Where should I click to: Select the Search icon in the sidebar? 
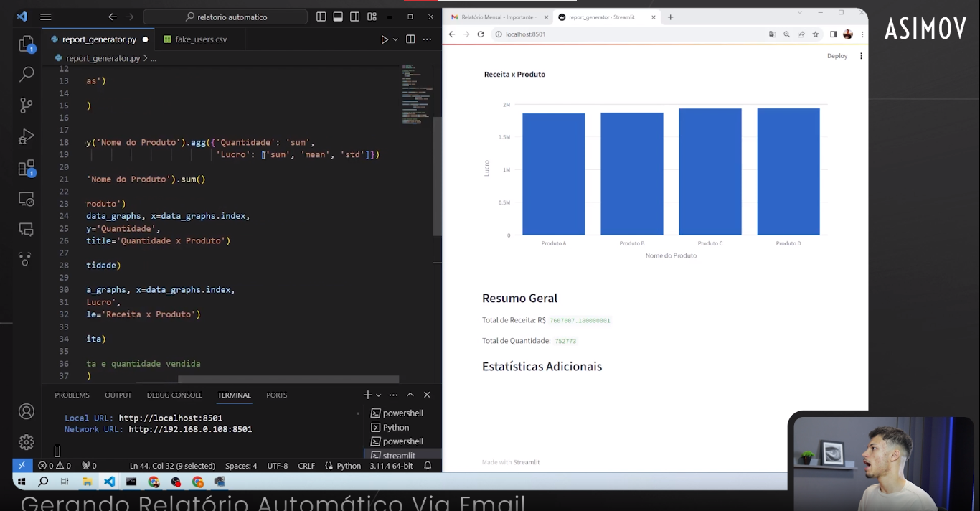[x=26, y=74]
